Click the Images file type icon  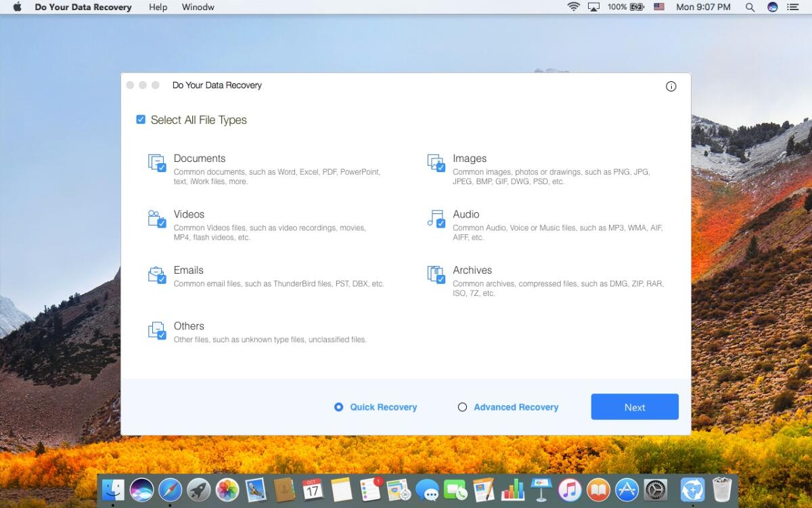pos(435,163)
